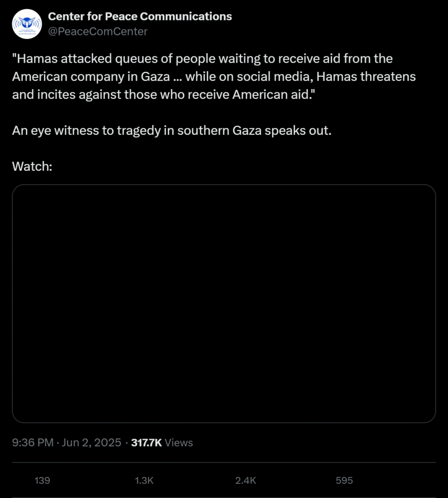Click the 595 bookmarks count

(344, 480)
